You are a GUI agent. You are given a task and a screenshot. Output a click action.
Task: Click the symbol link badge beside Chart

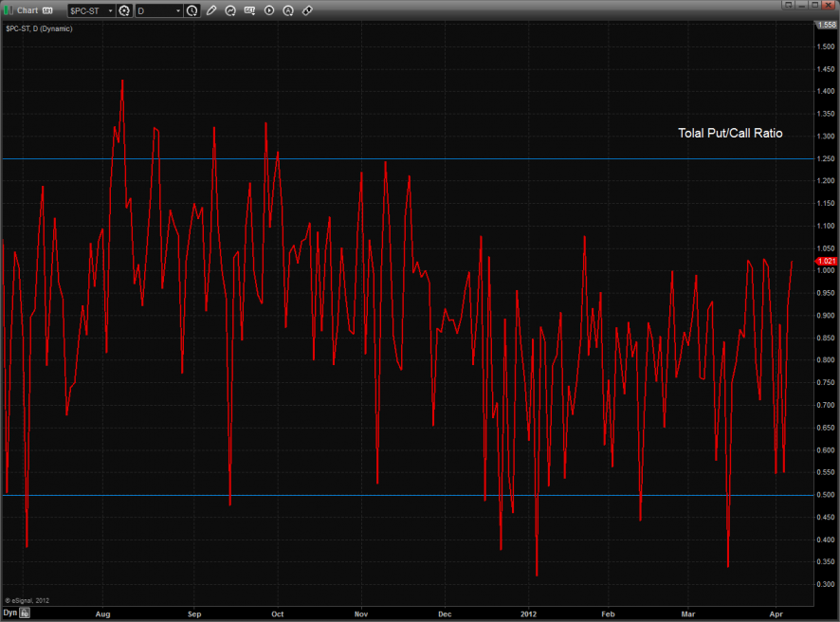coord(47,10)
